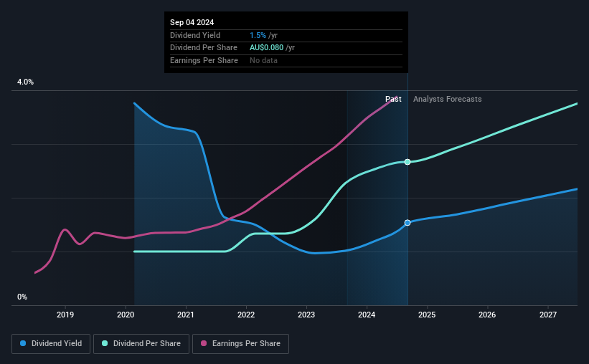
Task: Select the 2021 axis label
Action: coord(186,315)
